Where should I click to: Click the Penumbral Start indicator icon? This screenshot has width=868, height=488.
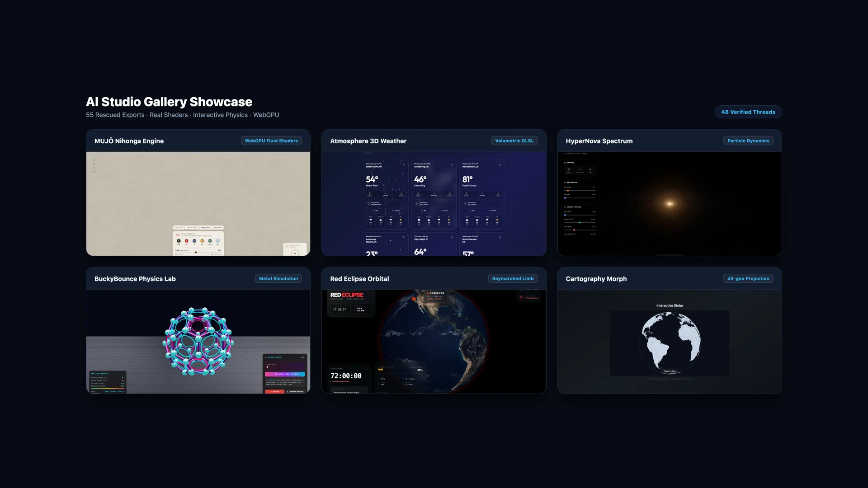pyautogui.click(x=521, y=297)
